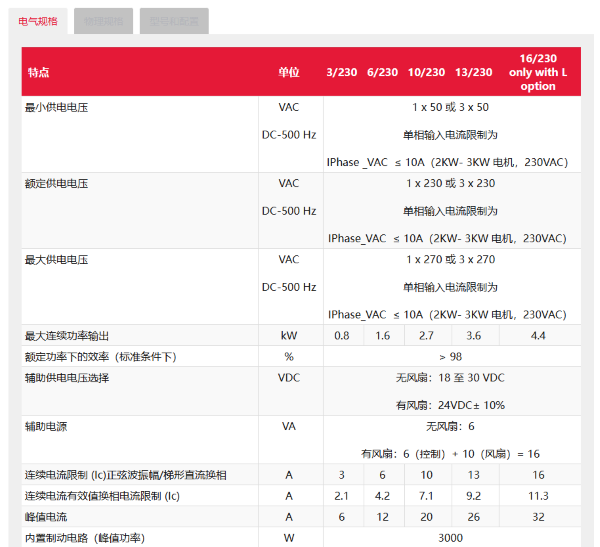Click the 最小供电电压 row label

[57, 108]
